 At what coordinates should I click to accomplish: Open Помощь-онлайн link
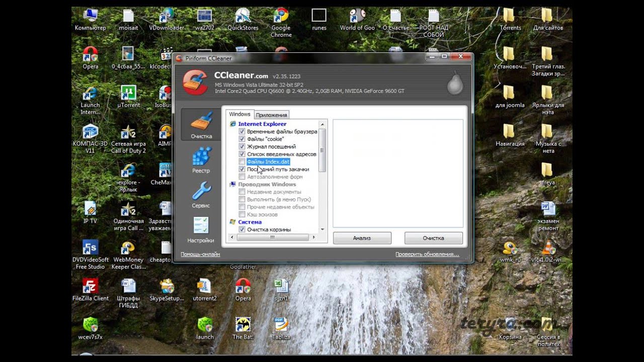coord(200,254)
